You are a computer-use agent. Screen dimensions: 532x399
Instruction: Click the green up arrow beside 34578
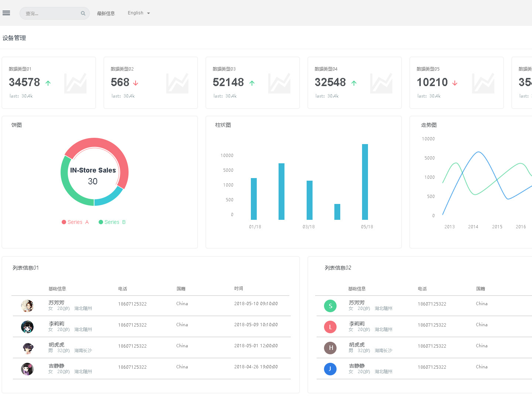48,83
